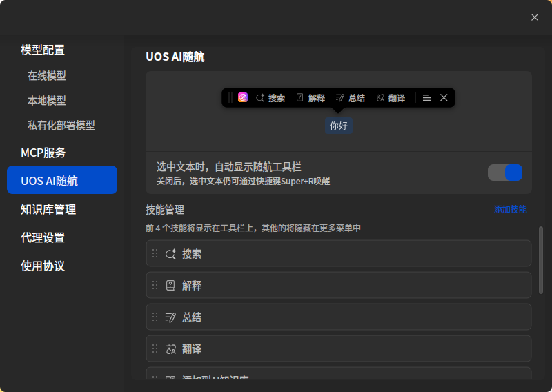
Task: Click the explain icon in preview toolbar
Action: coord(299,97)
